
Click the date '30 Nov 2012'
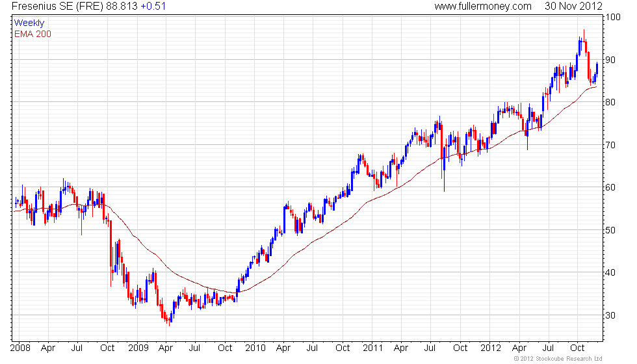pos(573,6)
